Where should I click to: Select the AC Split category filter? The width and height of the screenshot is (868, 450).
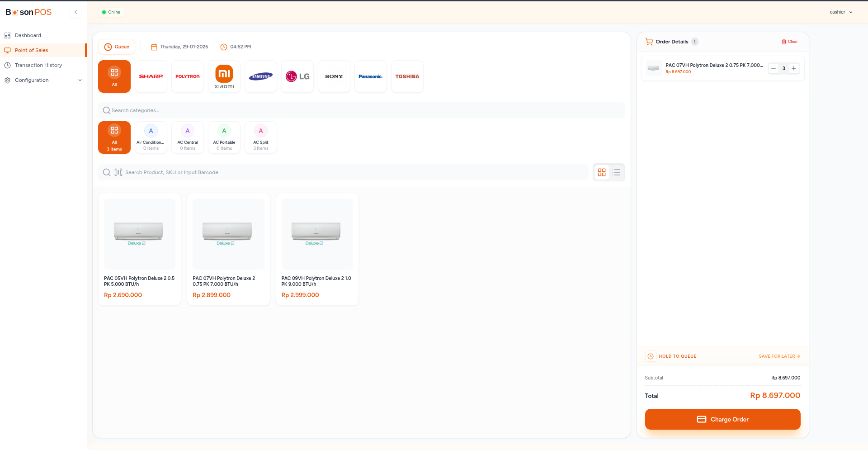[x=260, y=137]
